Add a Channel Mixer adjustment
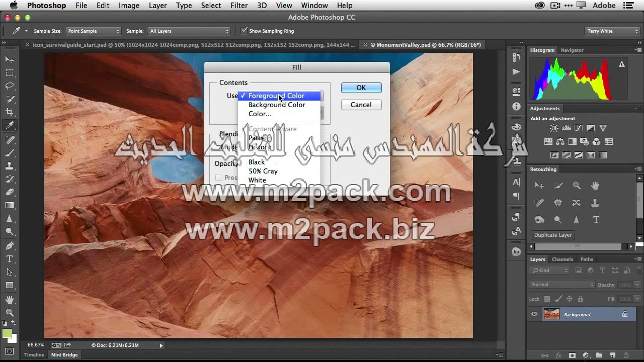644x362 pixels. coord(596,142)
